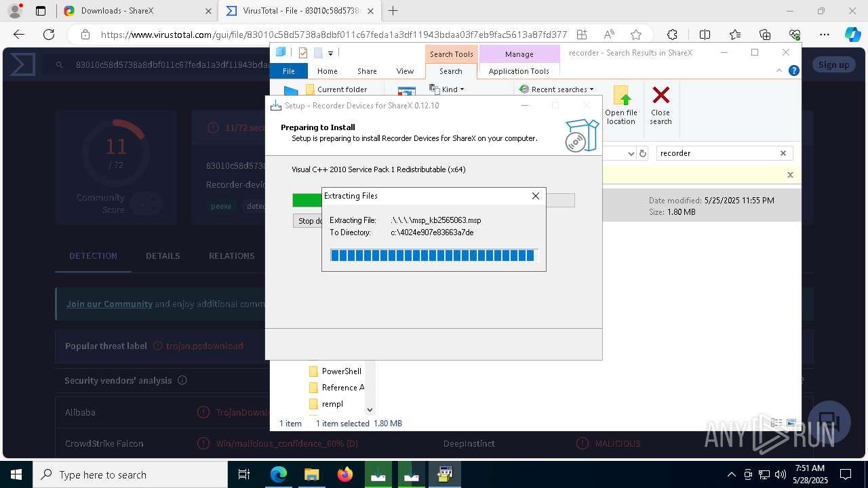Switch Explorer to details view icon

pos(776,423)
